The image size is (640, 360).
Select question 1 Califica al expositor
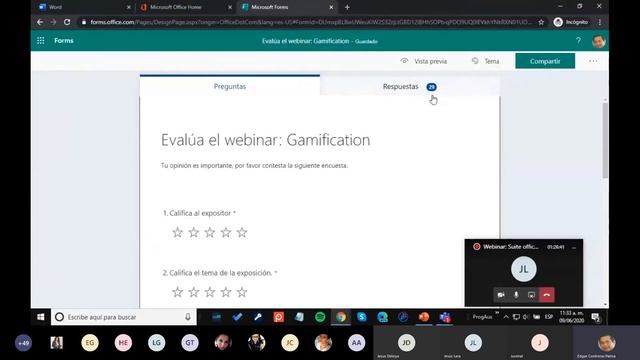[x=199, y=213]
